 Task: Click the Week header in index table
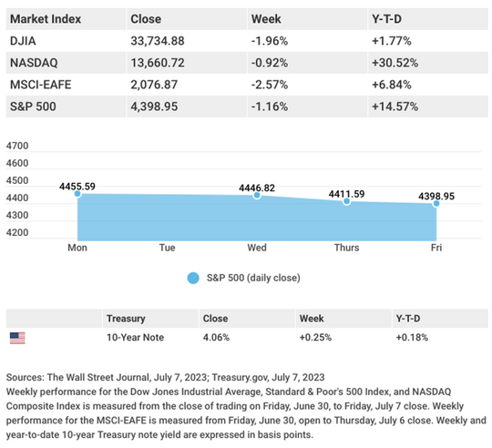click(266, 19)
